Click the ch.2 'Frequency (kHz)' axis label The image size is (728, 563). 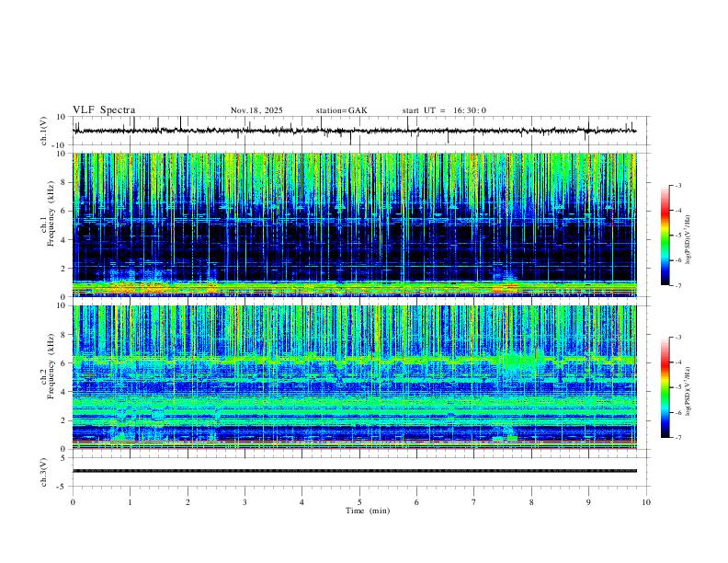click(51, 366)
